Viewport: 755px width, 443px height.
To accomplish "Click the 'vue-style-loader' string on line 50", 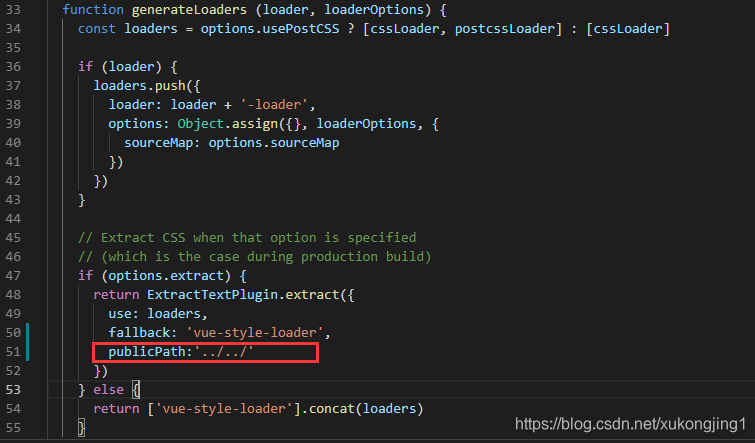I will pos(255,333).
